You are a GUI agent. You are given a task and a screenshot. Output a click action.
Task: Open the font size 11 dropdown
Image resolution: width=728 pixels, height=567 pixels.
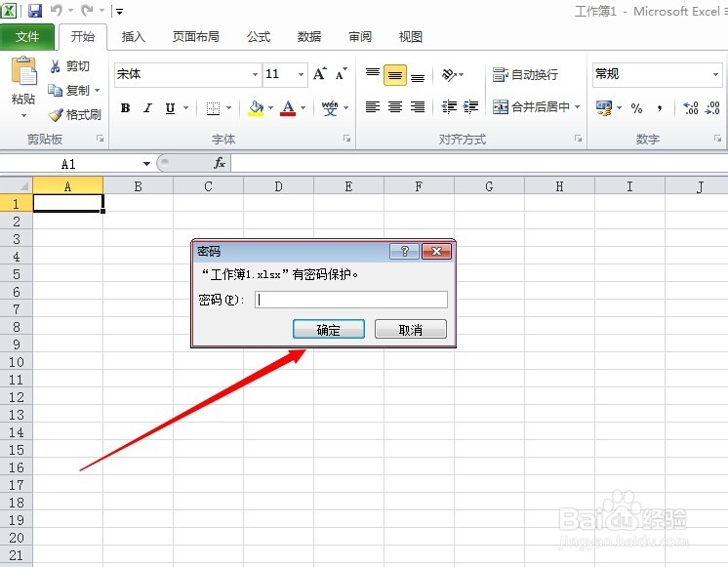(x=301, y=74)
